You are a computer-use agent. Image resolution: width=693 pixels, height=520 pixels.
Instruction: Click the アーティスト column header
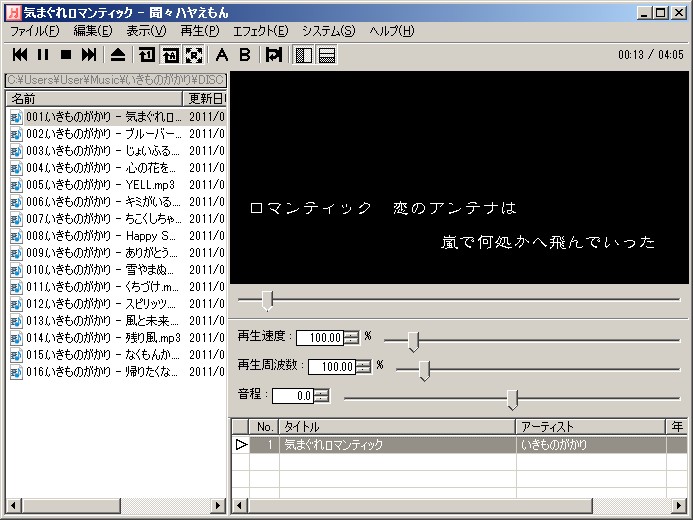click(590, 427)
